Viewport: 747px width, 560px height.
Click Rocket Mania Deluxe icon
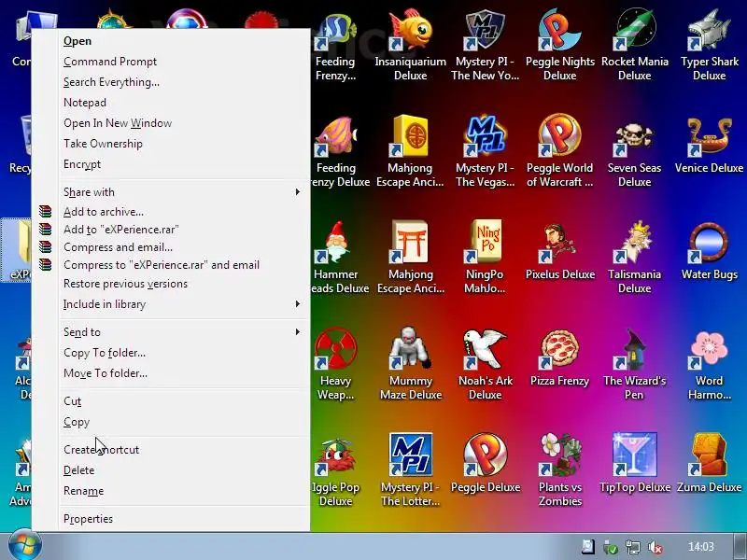click(635, 31)
